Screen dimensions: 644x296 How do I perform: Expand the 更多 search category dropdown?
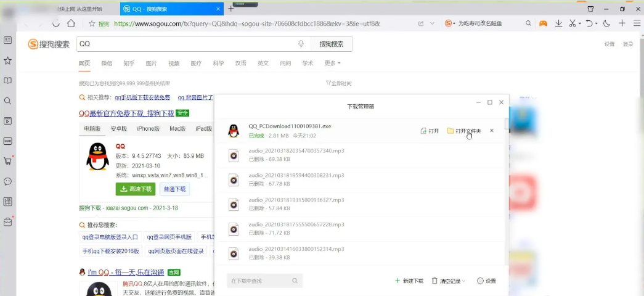[x=332, y=63]
